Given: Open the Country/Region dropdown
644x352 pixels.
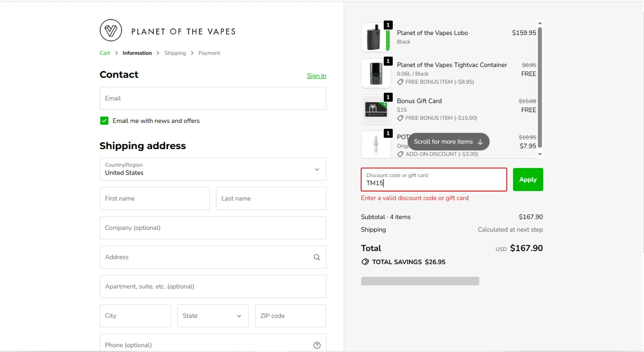Looking at the screenshot, I should (x=213, y=169).
